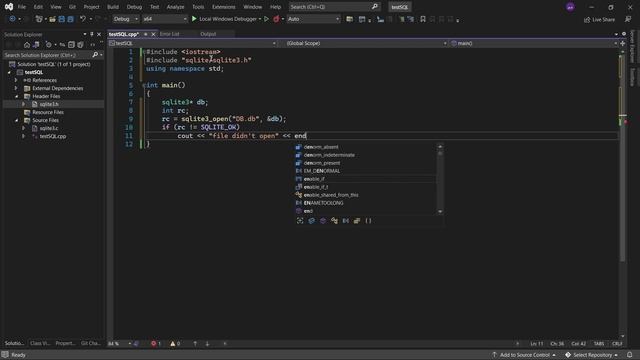The width and height of the screenshot is (640, 360).
Task: Toggle Show All Files in Solution Explorer
Action: [x=80, y=44]
